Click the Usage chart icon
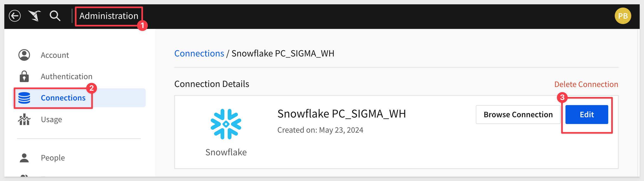This screenshot has height=181, width=644. point(24,119)
